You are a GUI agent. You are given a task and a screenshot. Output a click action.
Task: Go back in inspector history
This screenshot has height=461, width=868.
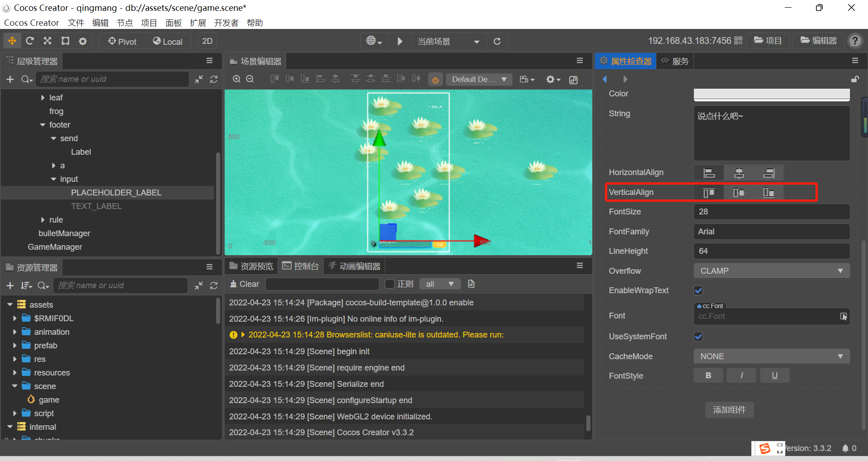[605, 79]
